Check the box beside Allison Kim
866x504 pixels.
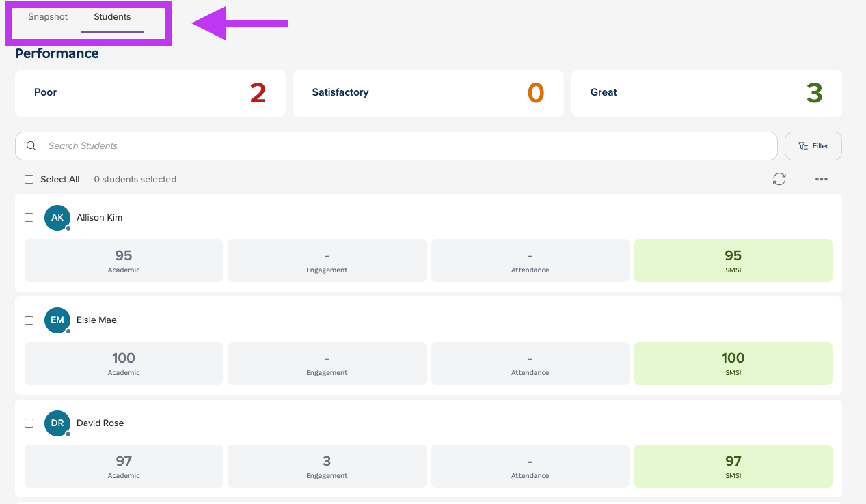click(29, 218)
